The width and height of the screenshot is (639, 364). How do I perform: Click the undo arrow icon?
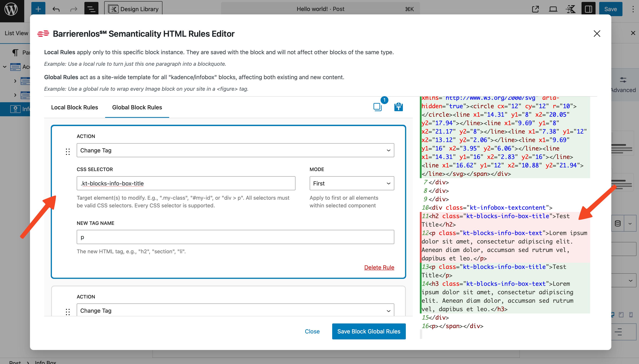[x=56, y=9]
